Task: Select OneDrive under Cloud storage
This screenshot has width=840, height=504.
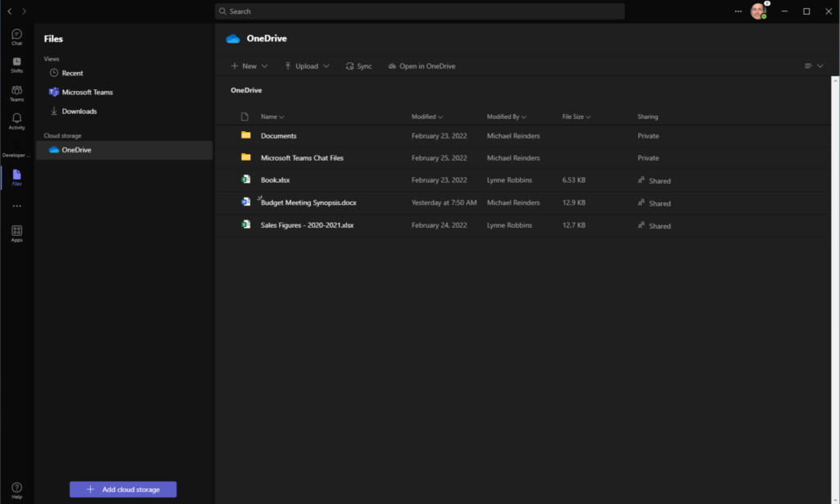Action: 125,150
